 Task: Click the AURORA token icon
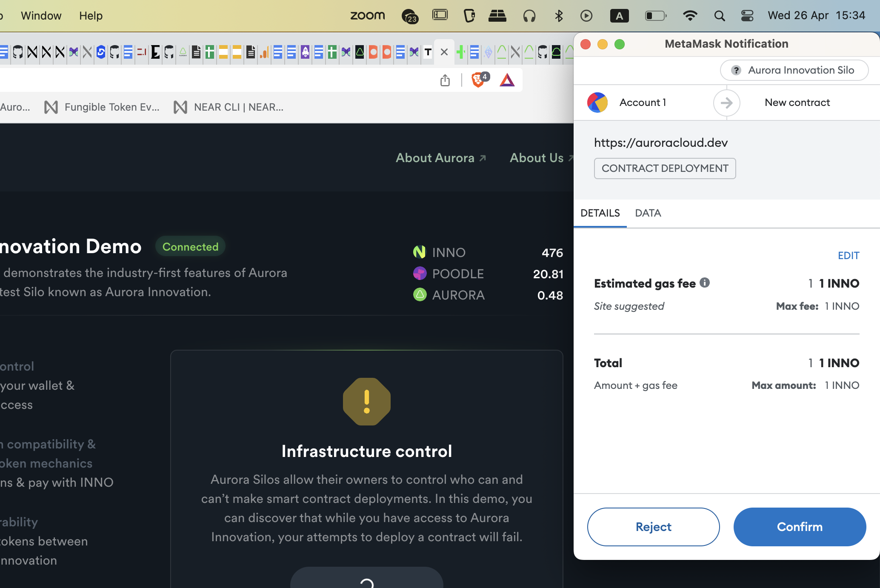click(x=420, y=295)
